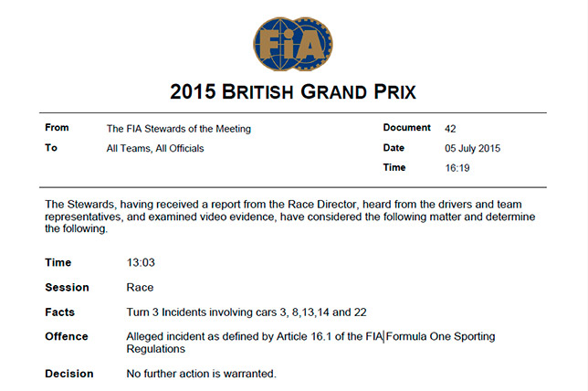Click the 'Facts' row label

(59, 312)
